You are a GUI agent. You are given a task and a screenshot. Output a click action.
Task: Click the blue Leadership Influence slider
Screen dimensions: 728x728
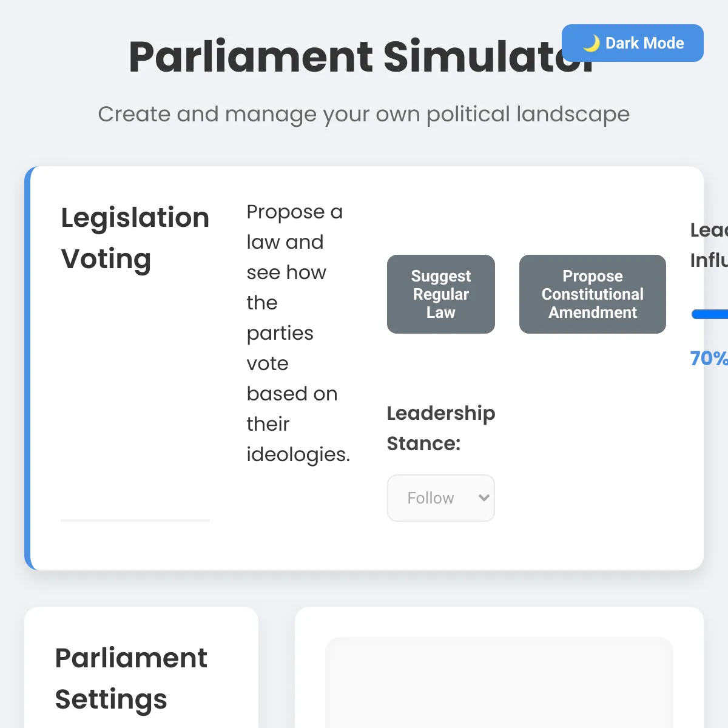(710, 314)
